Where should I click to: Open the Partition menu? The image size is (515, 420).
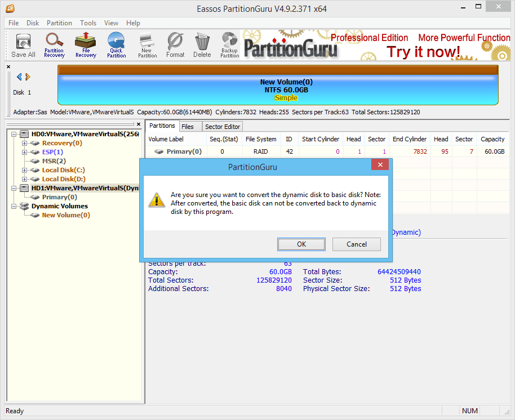tap(60, 23)
